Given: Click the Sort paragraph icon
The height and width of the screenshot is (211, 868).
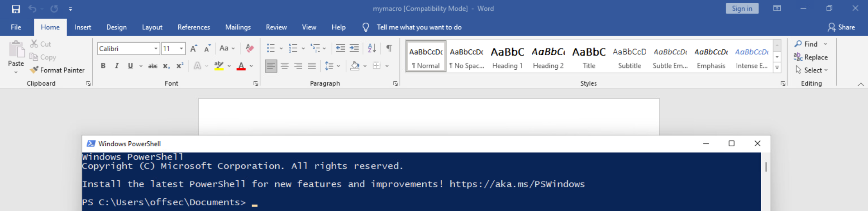Looking at the screenshot, I should pyautogui.click(x=372, y=48).
